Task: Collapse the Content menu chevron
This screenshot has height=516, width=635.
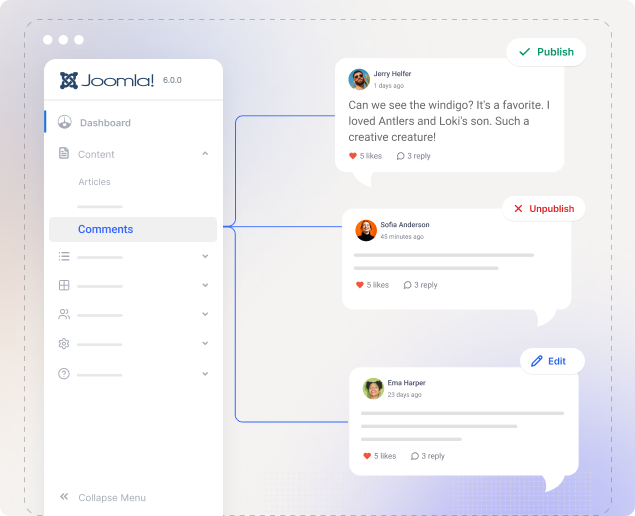Action: click(205, 154)
